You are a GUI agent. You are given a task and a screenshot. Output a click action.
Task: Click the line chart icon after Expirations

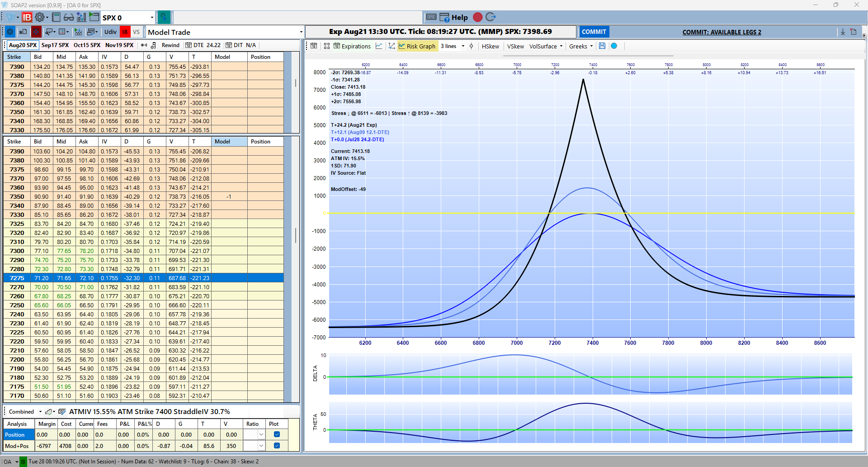pyautogui.click(x=379, y=46)
